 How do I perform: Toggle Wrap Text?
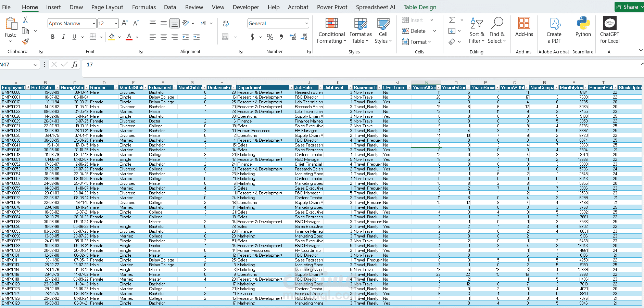tap(226, 23)
